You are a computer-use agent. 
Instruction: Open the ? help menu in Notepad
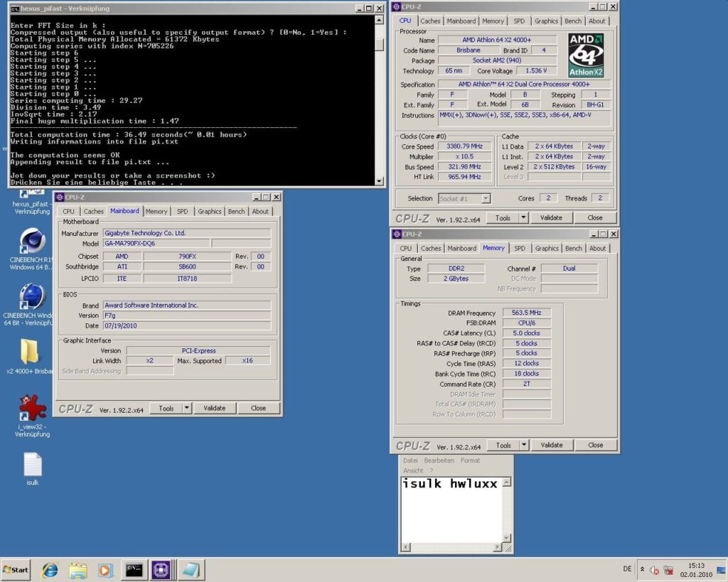[432, 470]
